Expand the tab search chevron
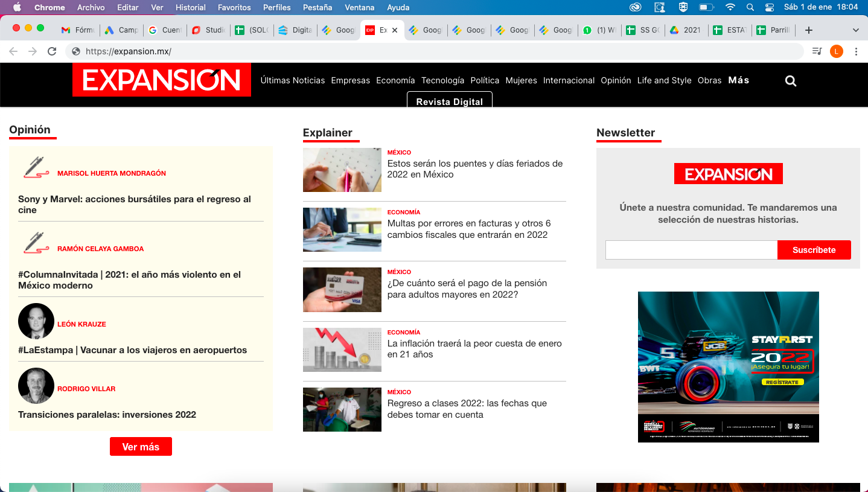868x492 pixels. [855, 30]
